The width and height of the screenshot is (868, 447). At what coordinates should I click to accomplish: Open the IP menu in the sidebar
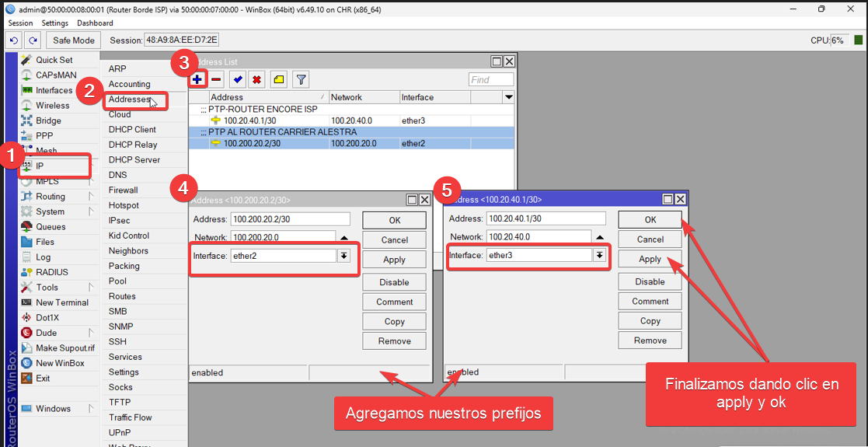click(x=40, y=166)
